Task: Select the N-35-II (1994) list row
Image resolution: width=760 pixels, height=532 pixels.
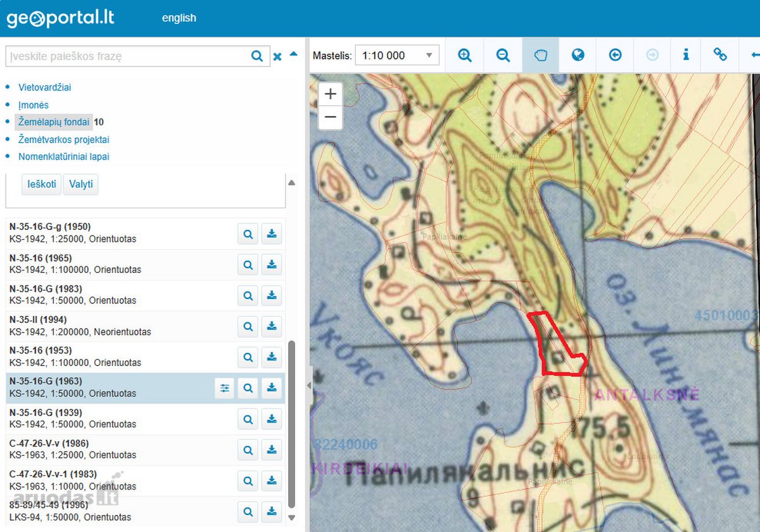Action: 146,326
